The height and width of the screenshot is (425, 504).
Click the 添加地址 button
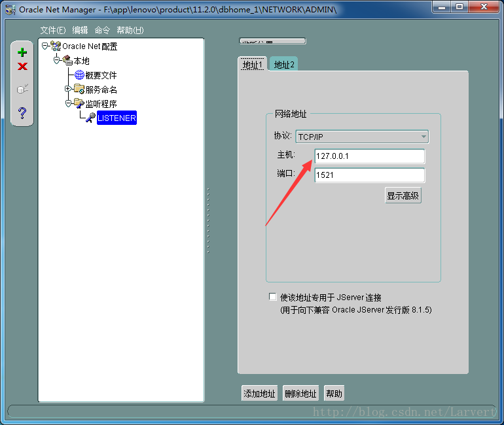coord(259,393)
